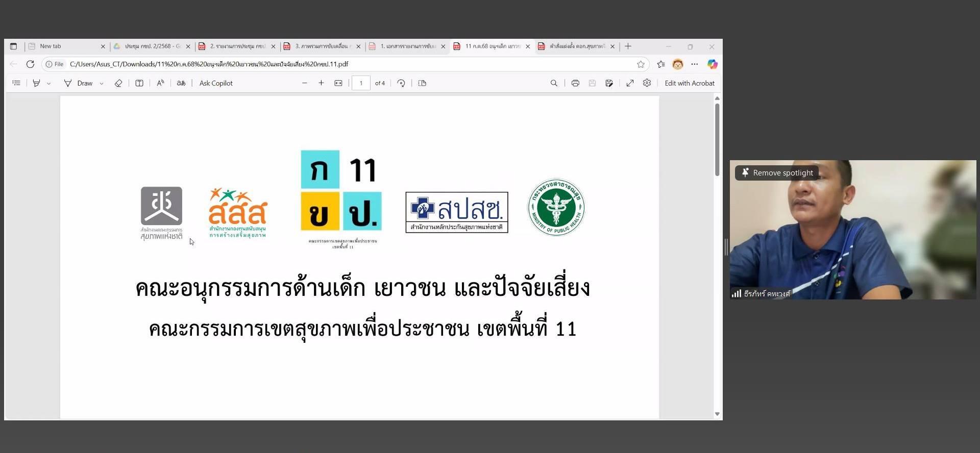Enter full screen mode
The image size is (980, 453).
point(630,83)
